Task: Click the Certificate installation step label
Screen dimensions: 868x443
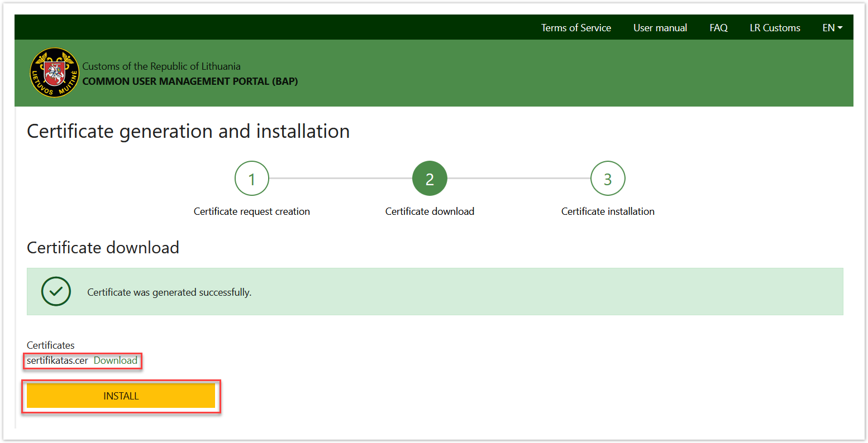Action: (608, 211)
